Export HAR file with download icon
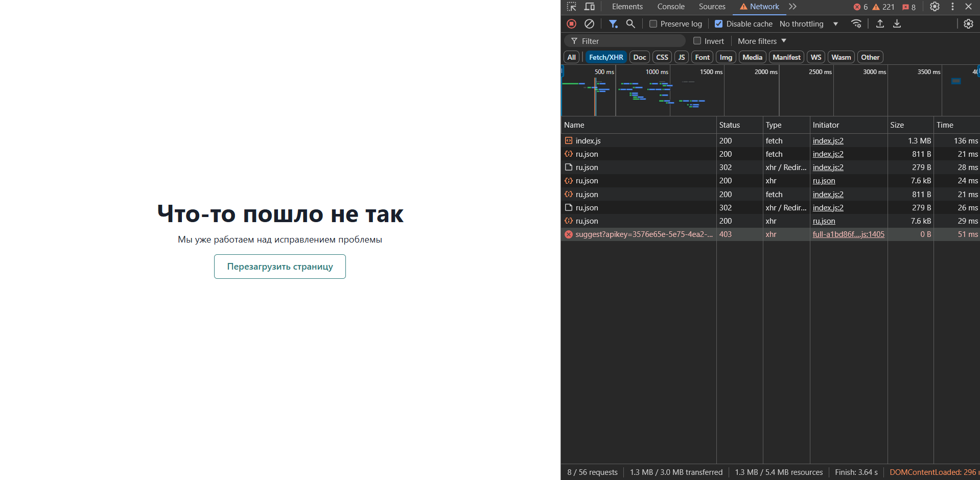 click(x=897, y=24)
